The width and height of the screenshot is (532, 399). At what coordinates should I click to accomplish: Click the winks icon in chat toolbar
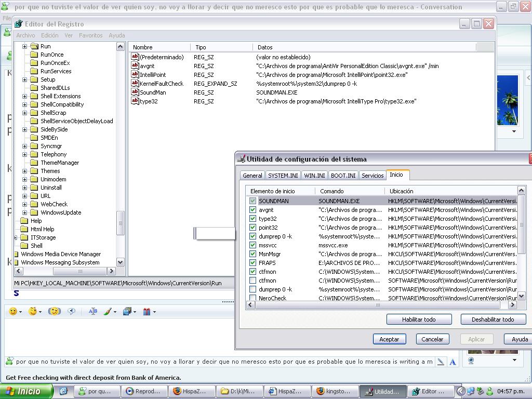(x=33, y=312)
